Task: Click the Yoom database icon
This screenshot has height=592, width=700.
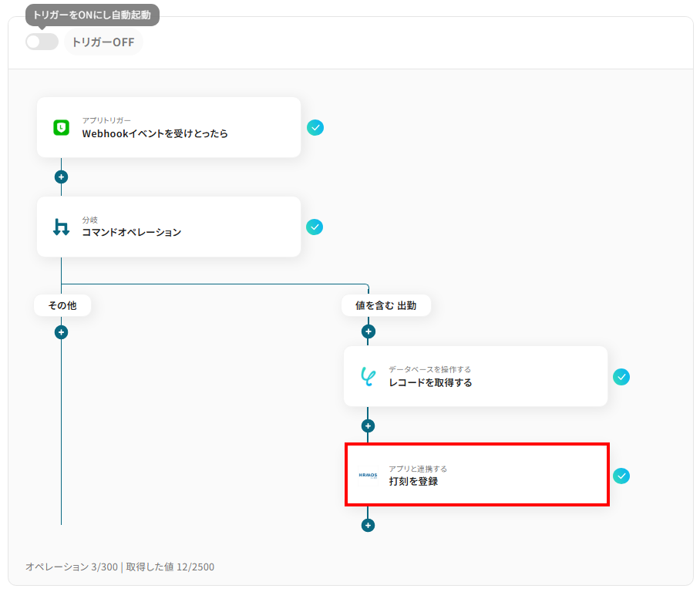Action: point(368,377)
